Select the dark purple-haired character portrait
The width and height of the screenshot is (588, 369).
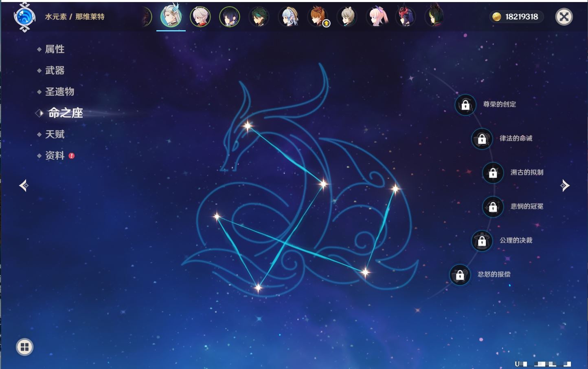[230, 17]
